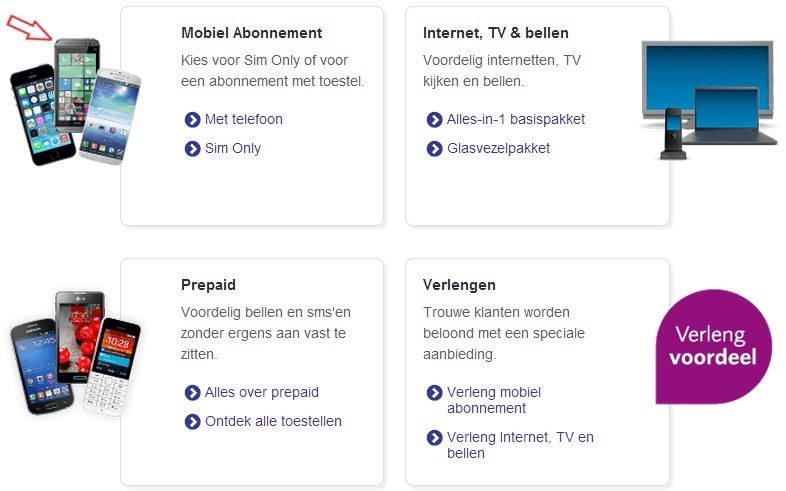Click arrow icon beside Verleng Internet, TV en bellen
The image size is (786, 491).
(434, 438)
